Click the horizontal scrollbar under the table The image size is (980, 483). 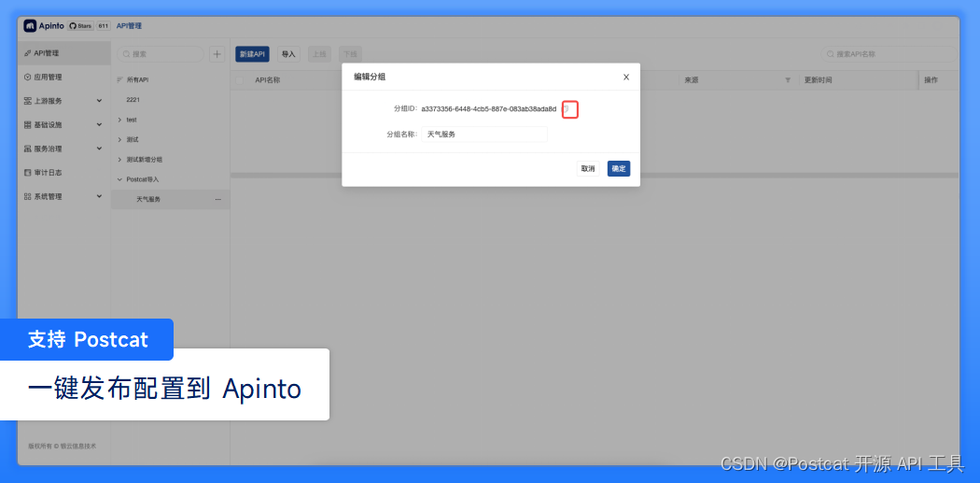pos(594,176)
